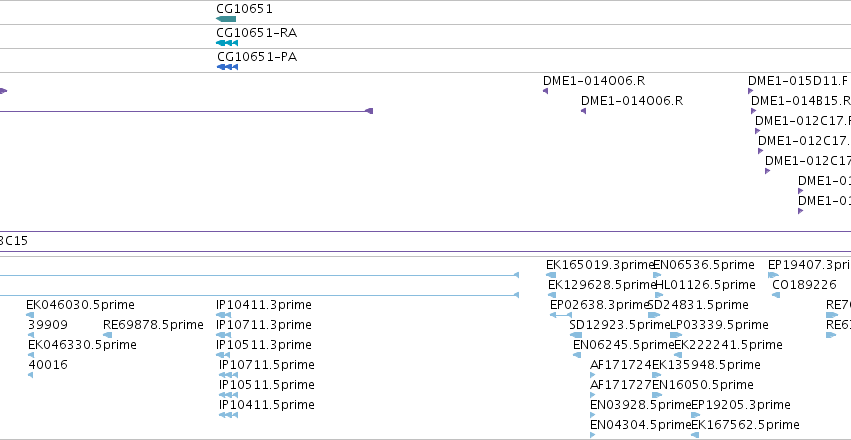This screenshot has width=851, height=440.
Task: Click EK046330.5prime EST label
Action: click(x=82, y=345)
